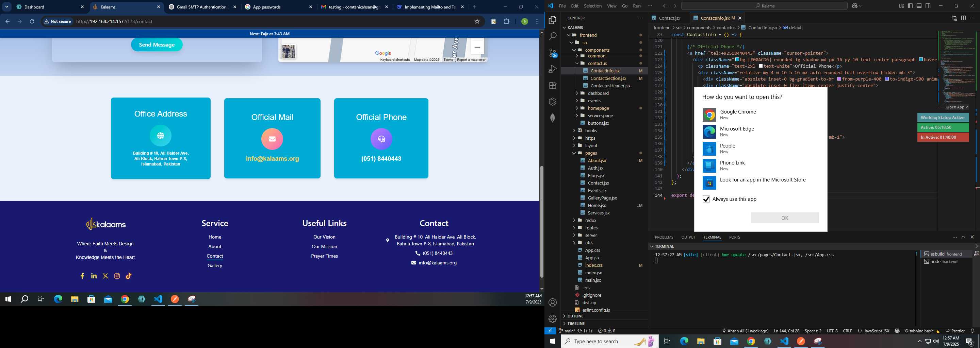Open the Selection menu in VS Code
This screenshot has width=980, height=348.
(592, 6)
